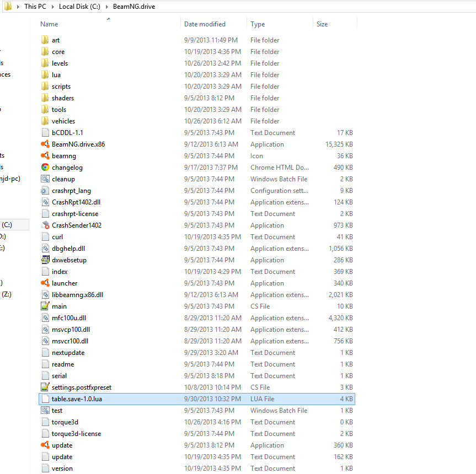Click the index file name
The width and height of the screenshot is (476, 474).
click(x=60, y=271)
